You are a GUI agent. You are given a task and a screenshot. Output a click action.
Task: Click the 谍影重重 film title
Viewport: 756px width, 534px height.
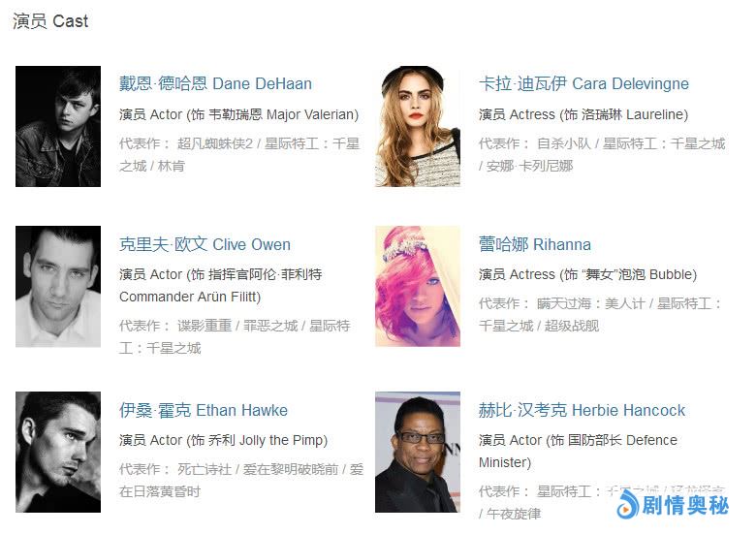(205, 326)
